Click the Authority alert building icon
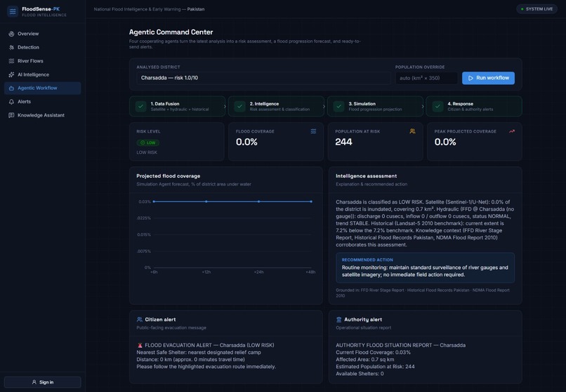566x392 pixels. coord(338,320)
